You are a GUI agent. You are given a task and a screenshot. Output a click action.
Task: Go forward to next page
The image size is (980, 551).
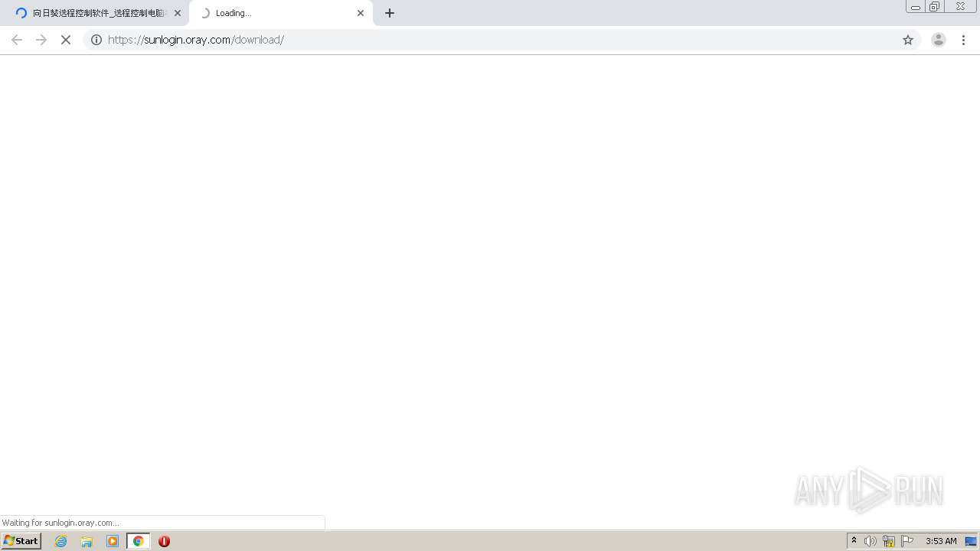41,40
